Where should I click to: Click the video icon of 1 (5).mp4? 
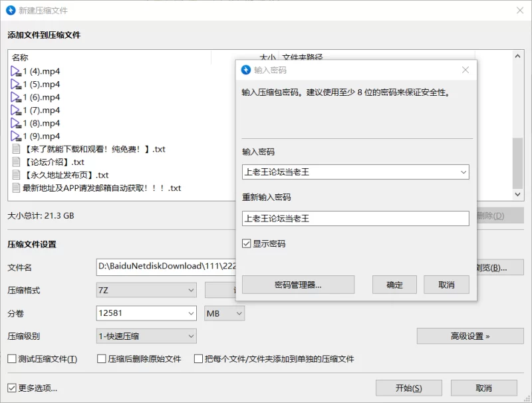[x=16, y=84]
